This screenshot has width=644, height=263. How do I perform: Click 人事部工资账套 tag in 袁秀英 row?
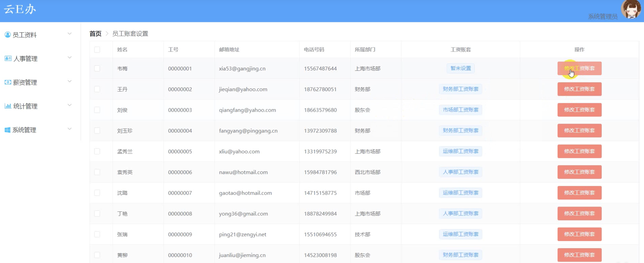coord(460,172)
